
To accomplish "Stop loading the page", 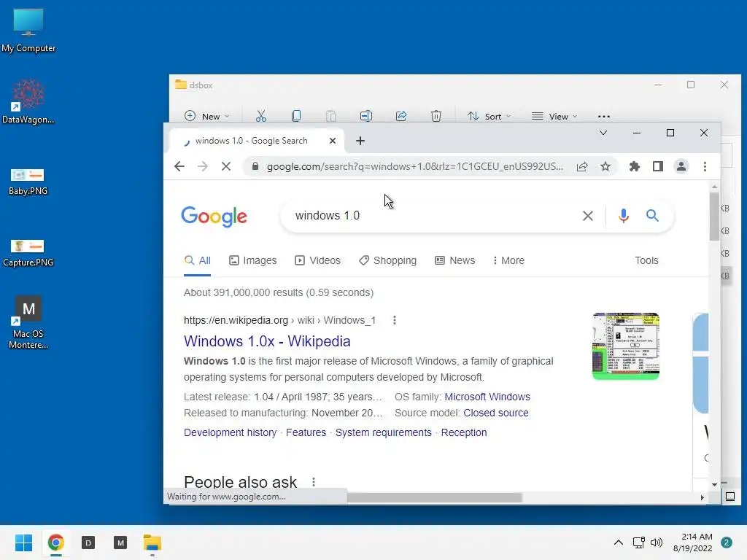I will point(226,166).
